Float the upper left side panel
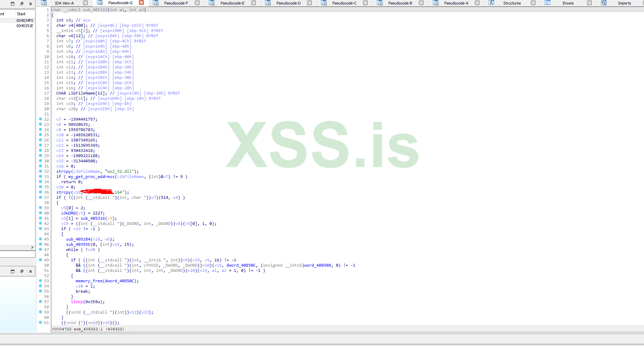 click(x=22, y=4)
